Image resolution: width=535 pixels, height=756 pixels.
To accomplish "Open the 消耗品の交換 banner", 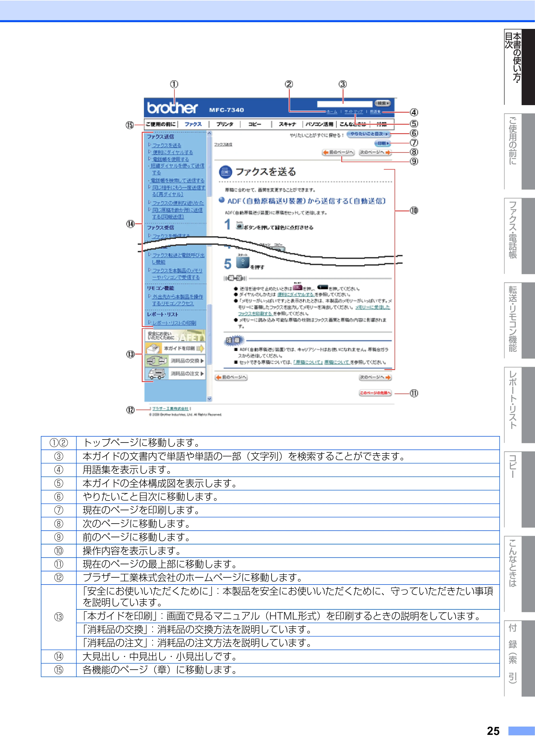I will (x=175, y=361).
